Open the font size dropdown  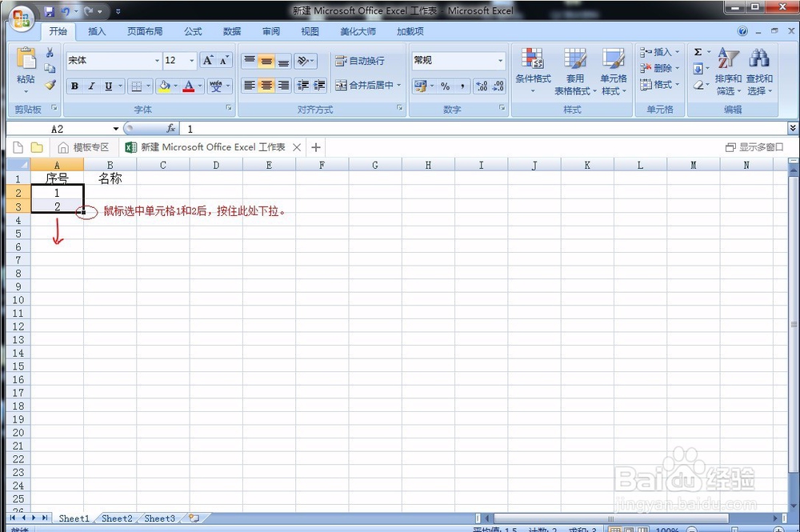click(x=192, y=60)
